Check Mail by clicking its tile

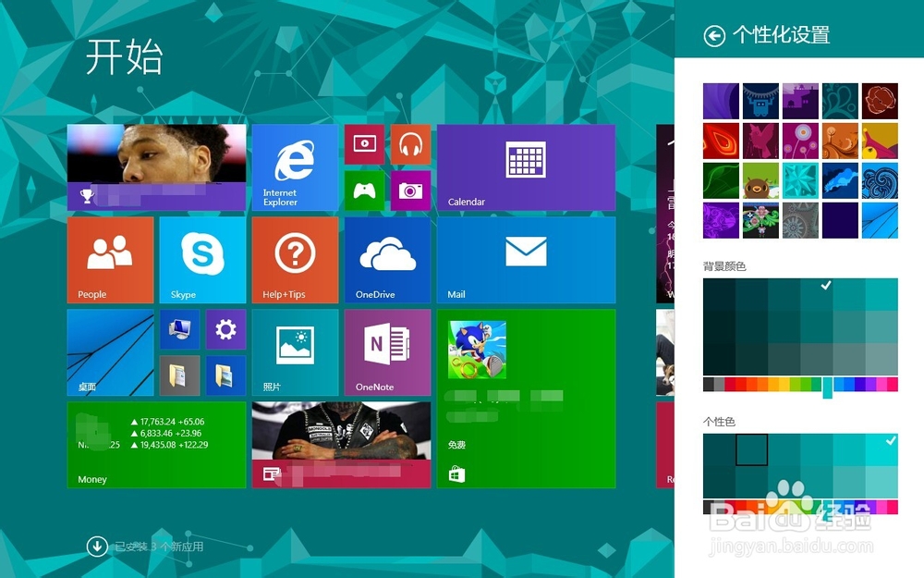click(525, 260)
